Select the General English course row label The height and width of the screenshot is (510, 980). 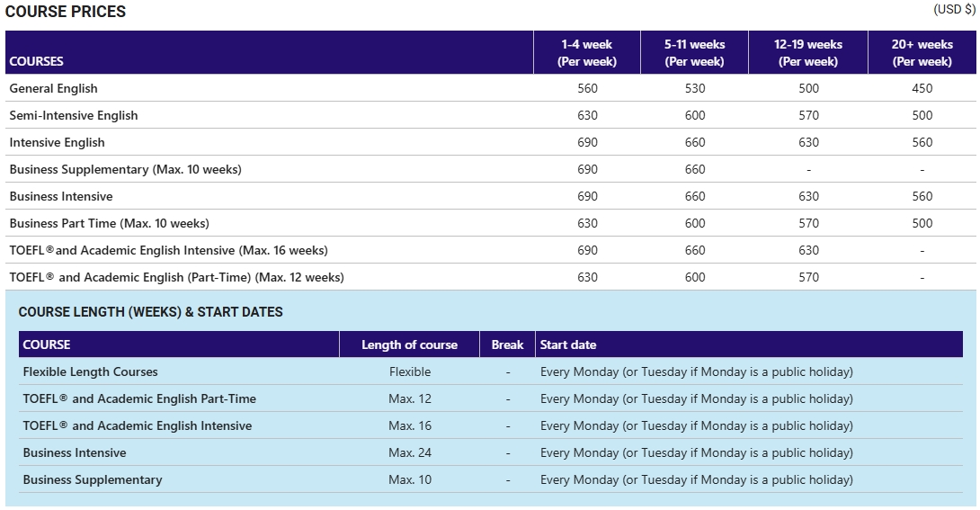53,88
